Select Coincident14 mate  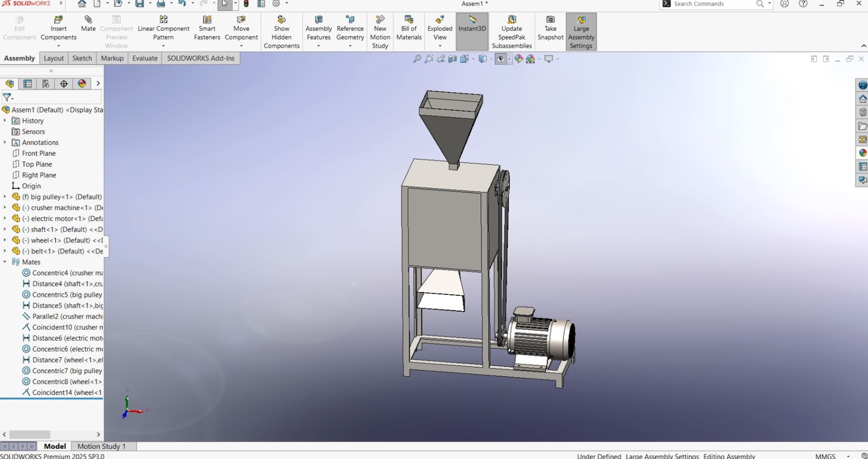tap(62, 392)
